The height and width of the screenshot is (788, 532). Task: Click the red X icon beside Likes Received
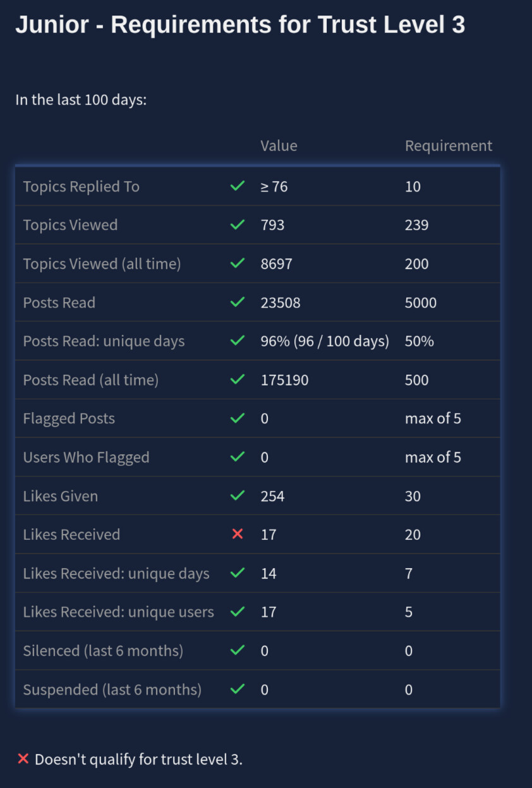pyautogui.click(x=238, y=535)
